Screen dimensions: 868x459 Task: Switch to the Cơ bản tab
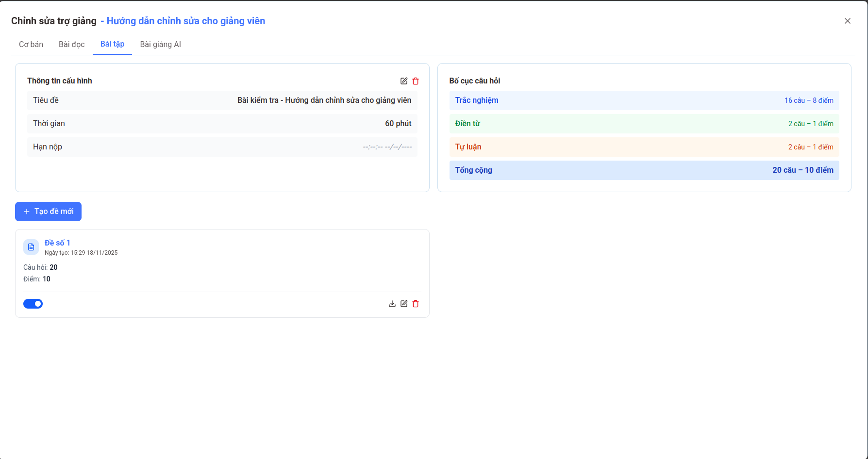point(31,44)
